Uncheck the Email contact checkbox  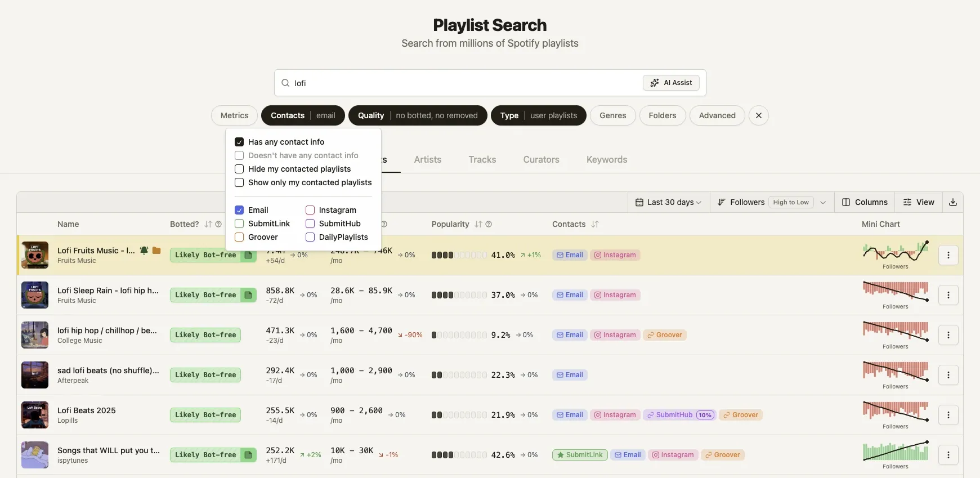pos(239,210)
